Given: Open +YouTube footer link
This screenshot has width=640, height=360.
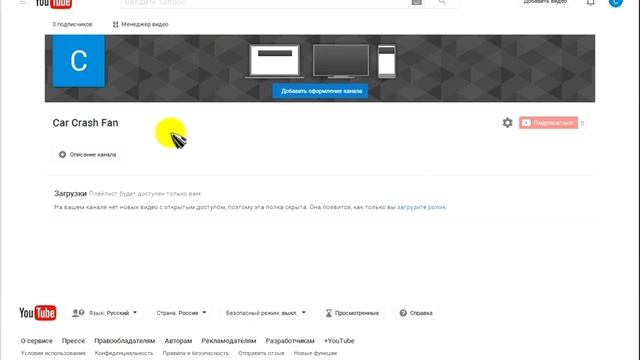Looking at the screenshot, I should (339, 341).
